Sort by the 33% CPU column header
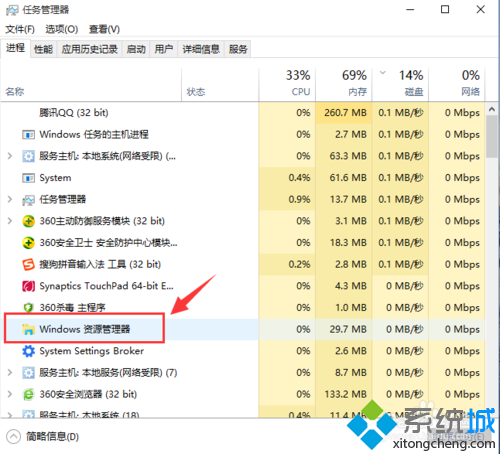The height and width of the screenshot is (454, 500). click(287, 85)
